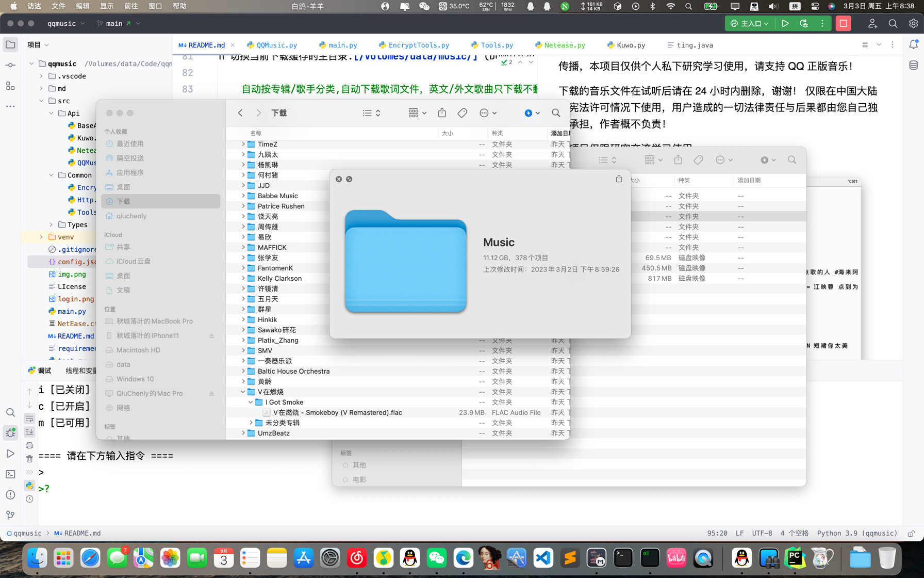The height and width of the screenshot is (578, 924).
Task: Expand the TimeZ folder row
Action: click(243, 144)
